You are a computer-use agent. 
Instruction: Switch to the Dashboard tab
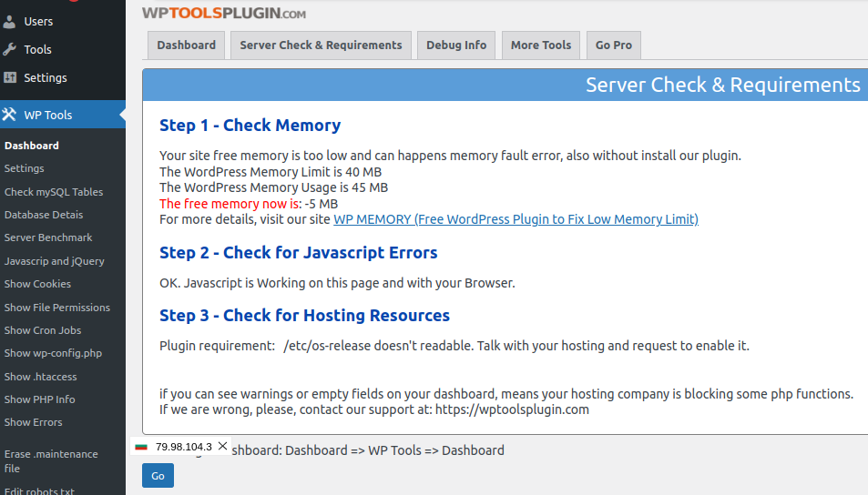(186, 45)
